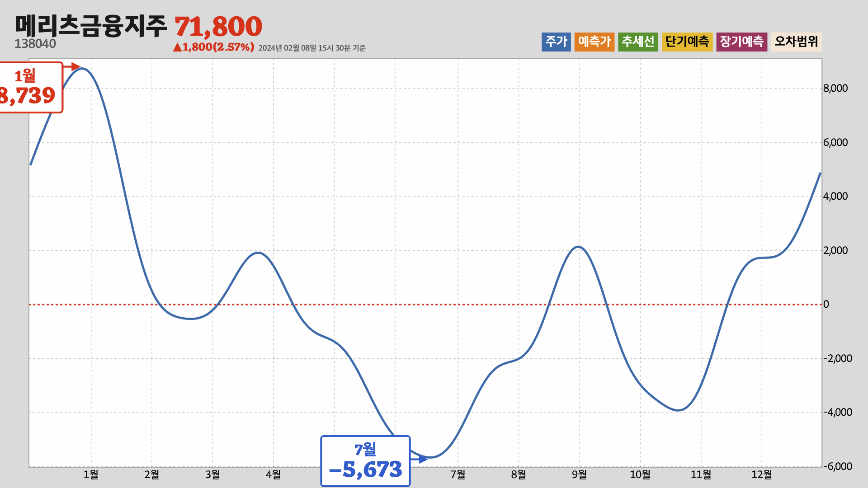Click the 11월 x-axis label
This screenshot has width=868, height=488.
pos(701,474)
